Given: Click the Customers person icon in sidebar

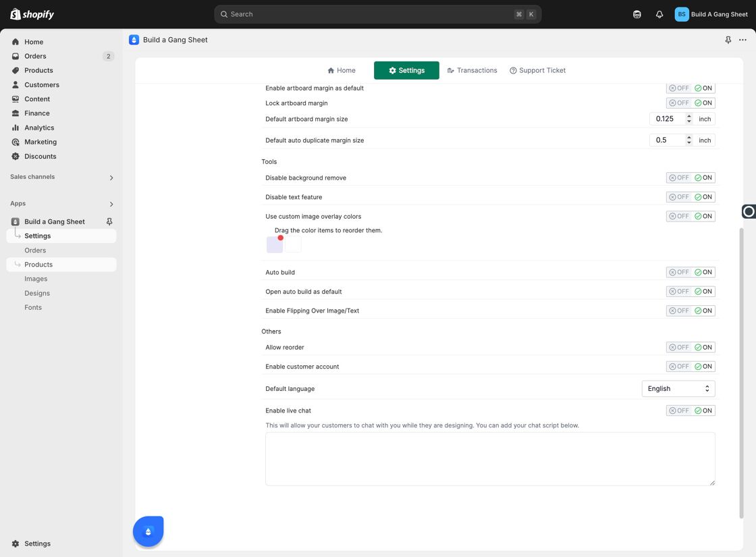Looking at the screenshot, I should (16, 85).
